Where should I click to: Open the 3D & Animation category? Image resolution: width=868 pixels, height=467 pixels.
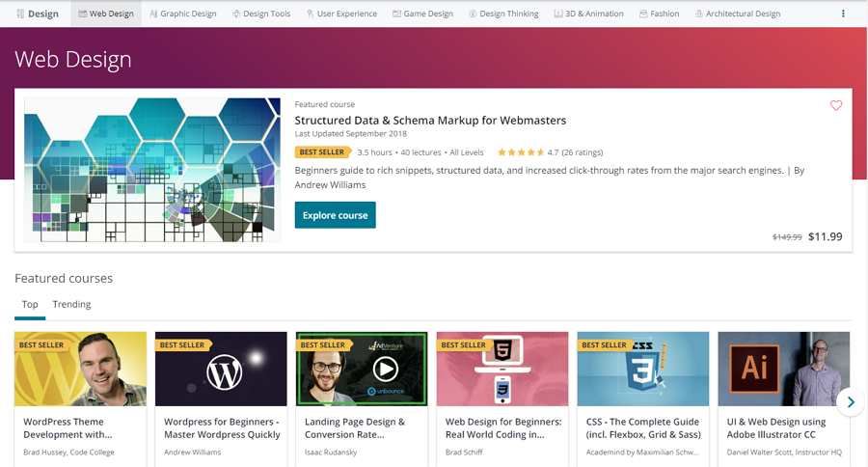(589, 14)
